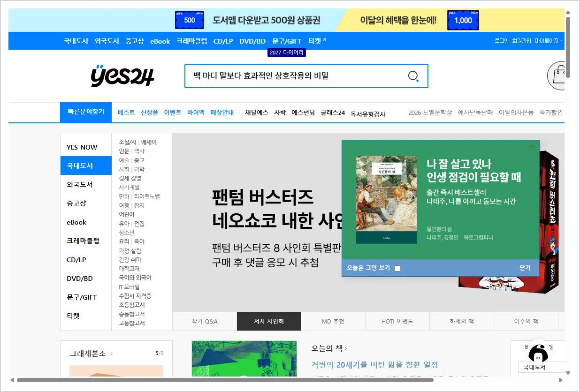Open the 자기계발 category
The image size is (580, 392).
coord(129,187)
